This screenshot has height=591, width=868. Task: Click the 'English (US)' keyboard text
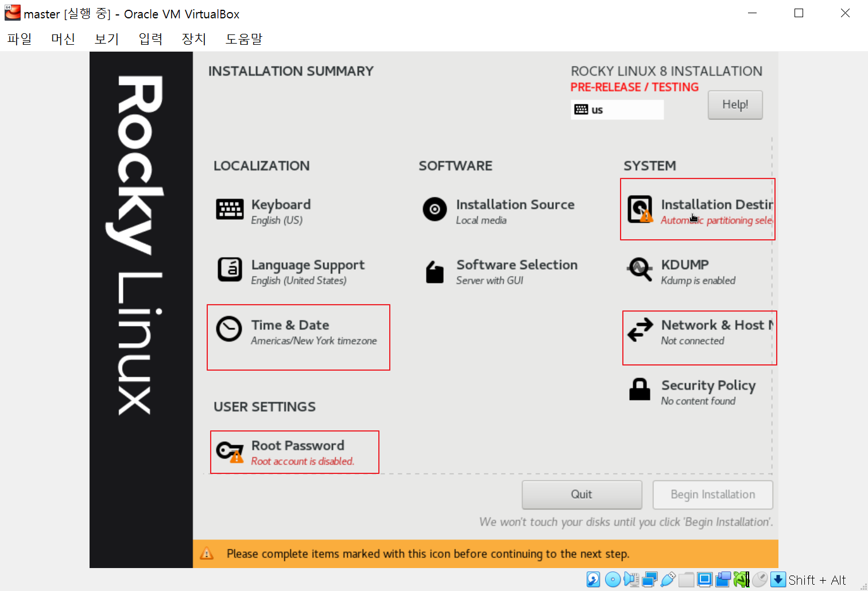pos(277,220)
